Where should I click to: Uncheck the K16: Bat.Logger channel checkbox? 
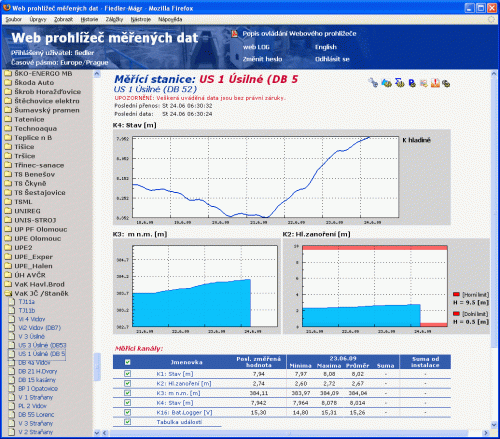click(128, 412)
